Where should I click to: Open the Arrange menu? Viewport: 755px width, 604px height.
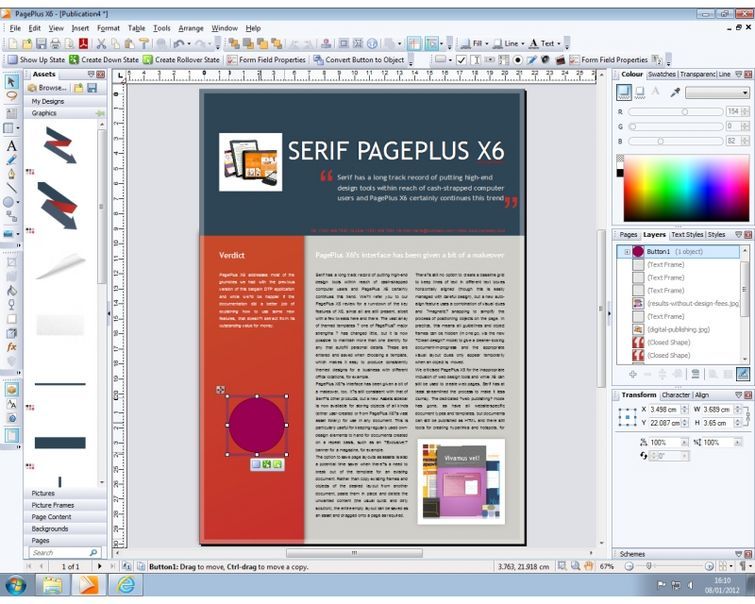pyautogui.click(x=191, y=28)
